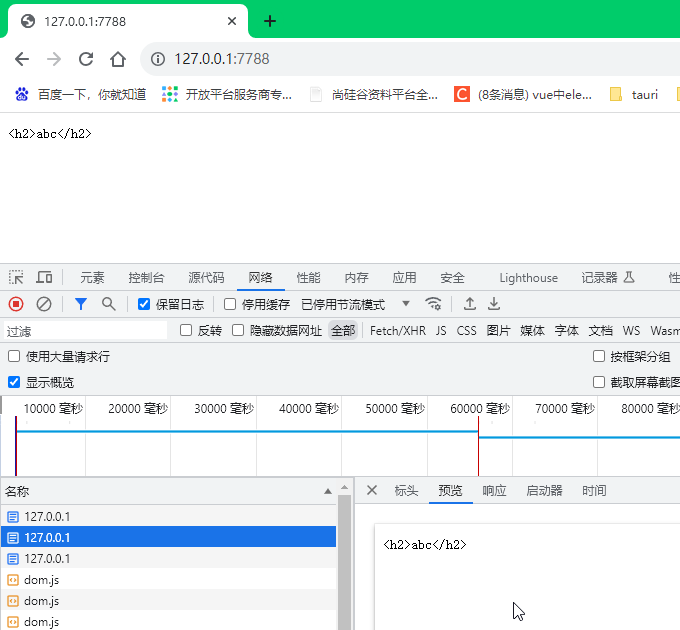680x630 pixels.
Task: Focus the 过滤 filter input field
Action: click(85, 331)
